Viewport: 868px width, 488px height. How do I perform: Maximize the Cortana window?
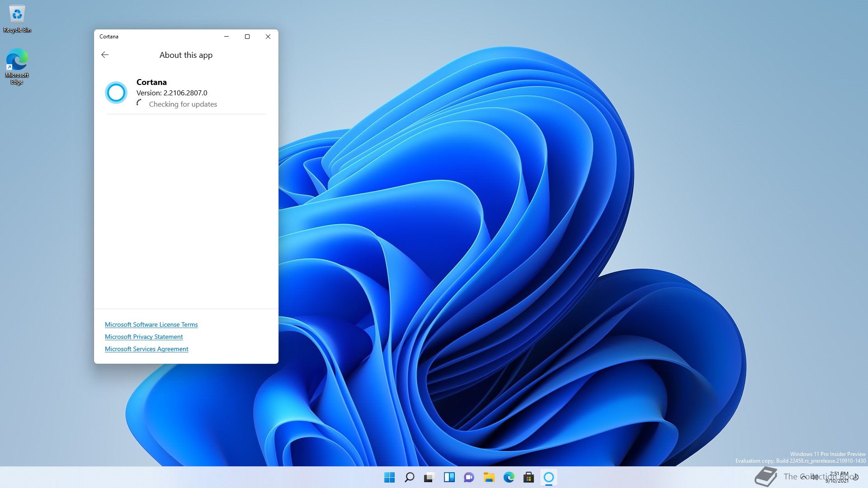[x=247, y=37]
